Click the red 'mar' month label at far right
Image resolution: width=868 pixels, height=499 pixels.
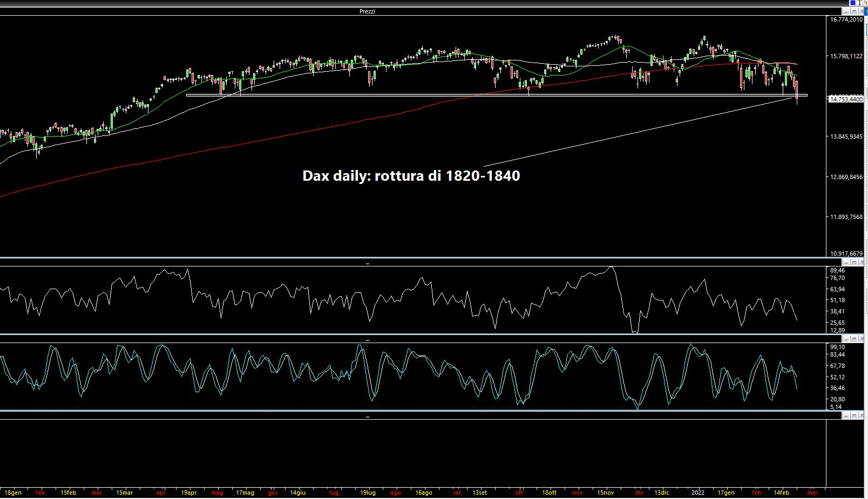812,493
